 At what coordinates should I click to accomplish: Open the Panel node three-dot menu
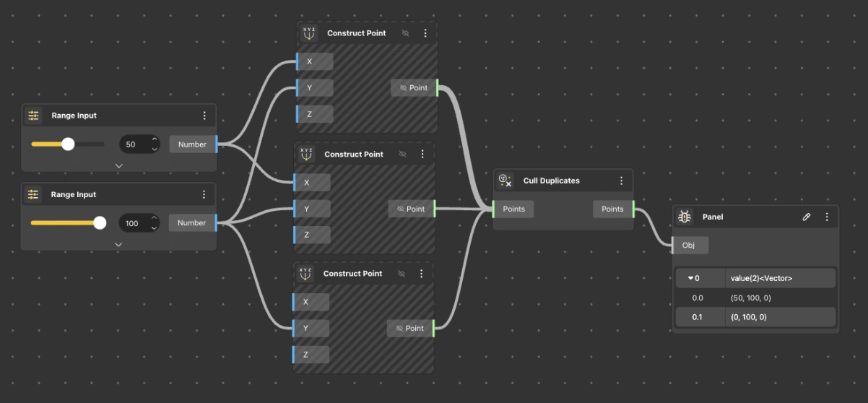point(827,217)
